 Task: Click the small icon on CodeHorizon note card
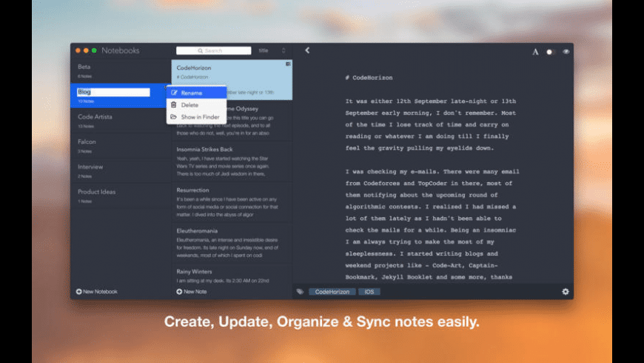tap(288, 64)
